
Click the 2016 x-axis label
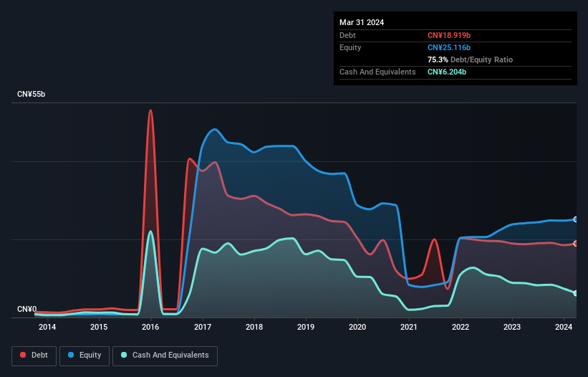150,327
